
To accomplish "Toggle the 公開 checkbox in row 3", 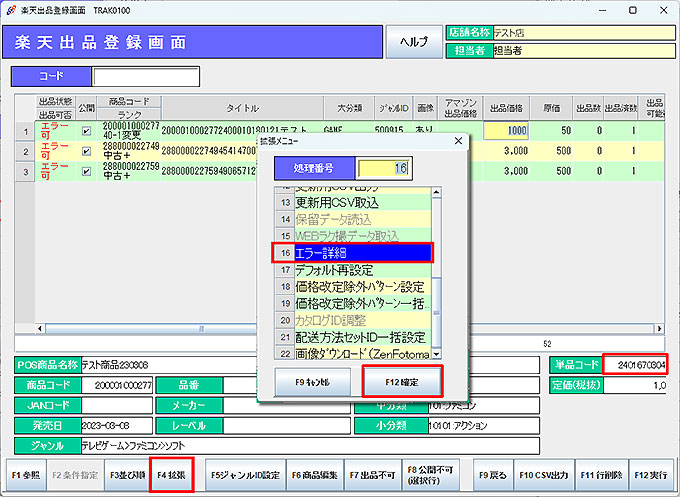I will pyautogui.click(x=86, y=171).
